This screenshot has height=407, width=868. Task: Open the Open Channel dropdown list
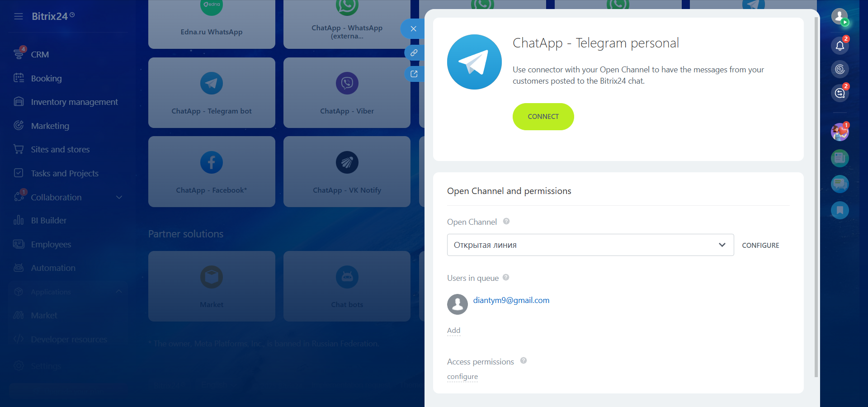click(590, 245)
